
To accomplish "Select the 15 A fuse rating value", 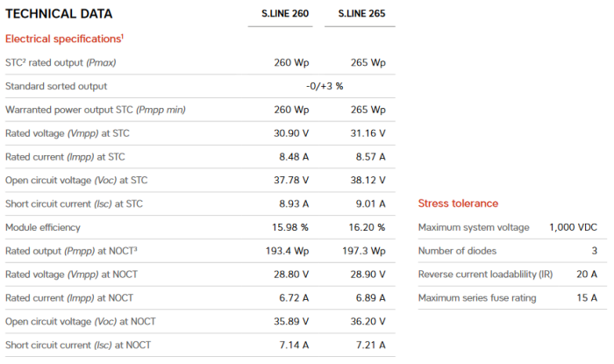I will [585, 298].
